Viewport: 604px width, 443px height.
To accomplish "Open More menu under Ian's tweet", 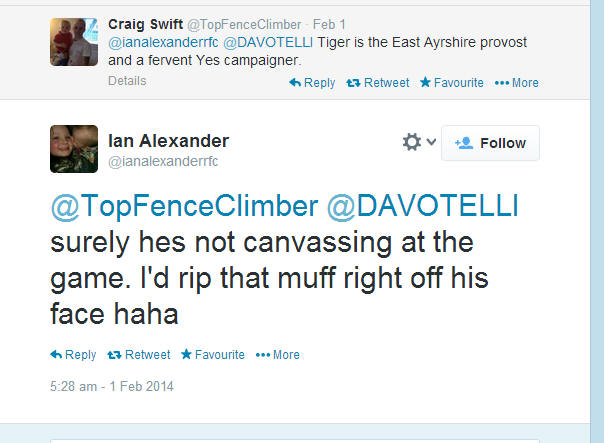I will pos(278,355).
